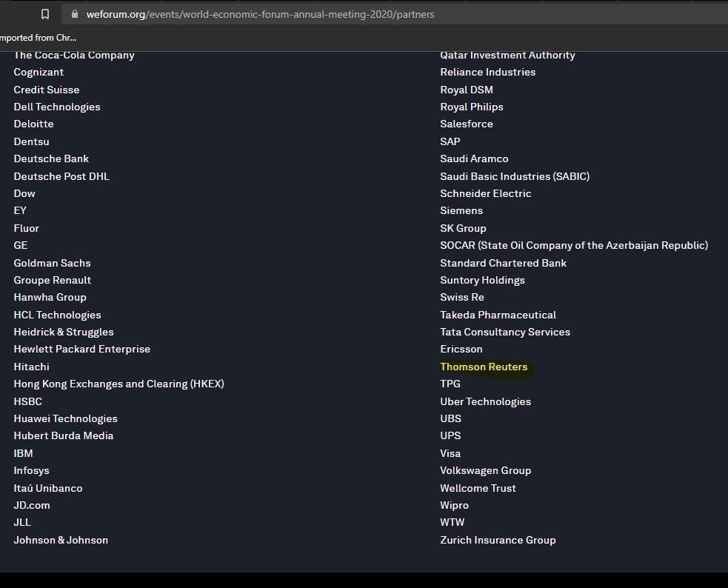The height and width of the screenshot is (588, 728).
Task: Click Groupe Renault in the list
Action: pyautogui.click(x=53, y=281)
